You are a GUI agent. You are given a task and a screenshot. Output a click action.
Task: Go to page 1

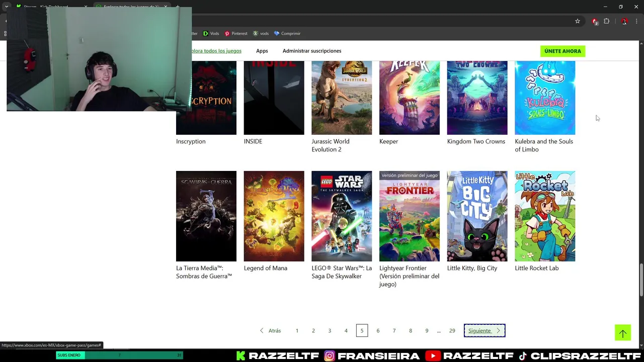pyautogui.click(x=297, y=330)
